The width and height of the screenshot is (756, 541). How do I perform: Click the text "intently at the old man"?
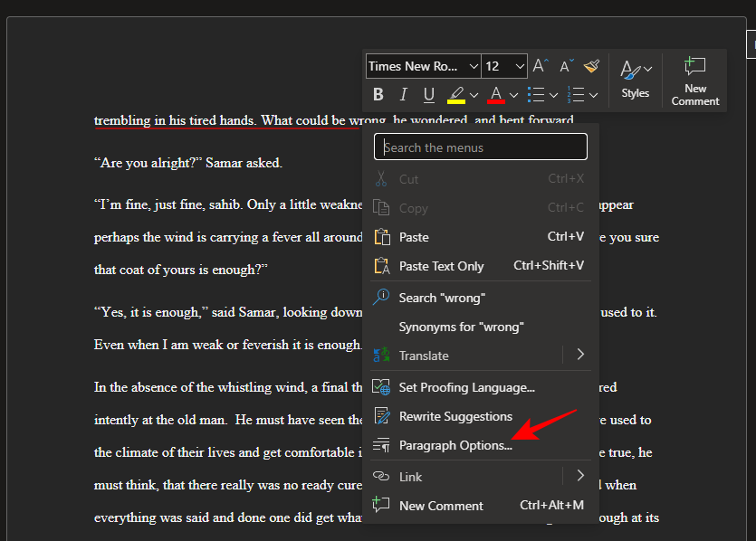tap(159, 420)
